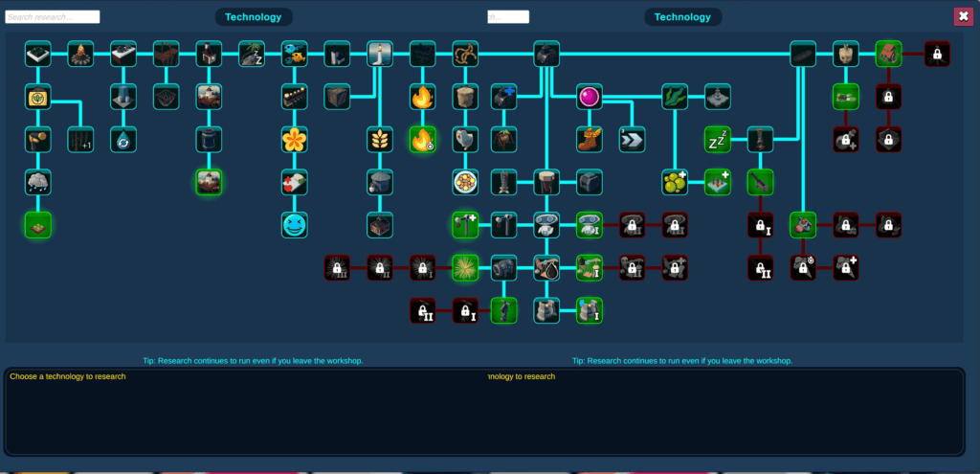This screenshot has height=474, width=980.
Task: Close the Technology window
Action: point(963,16)
